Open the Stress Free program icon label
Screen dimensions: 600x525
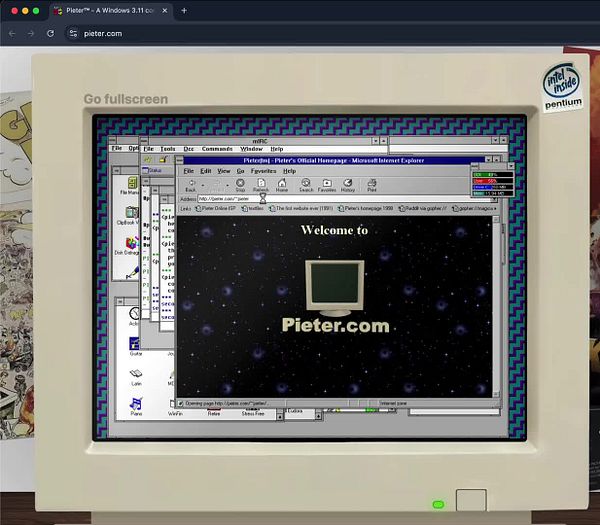(x=253, y=414)
